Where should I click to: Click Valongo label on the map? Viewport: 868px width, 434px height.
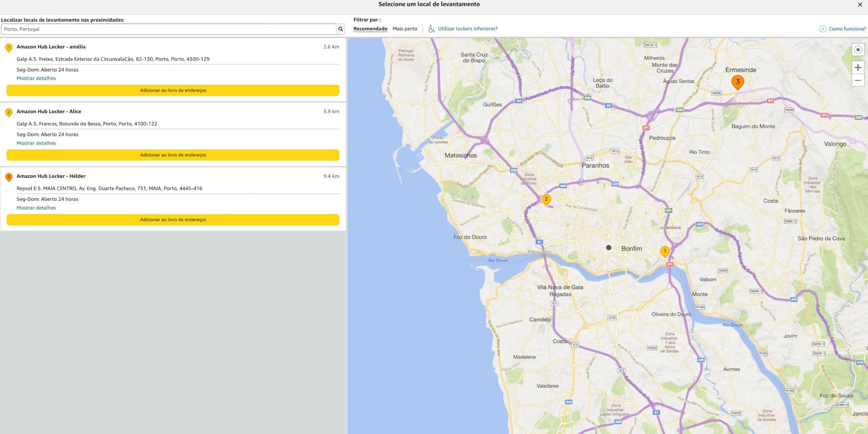click(x=835, y=144)
